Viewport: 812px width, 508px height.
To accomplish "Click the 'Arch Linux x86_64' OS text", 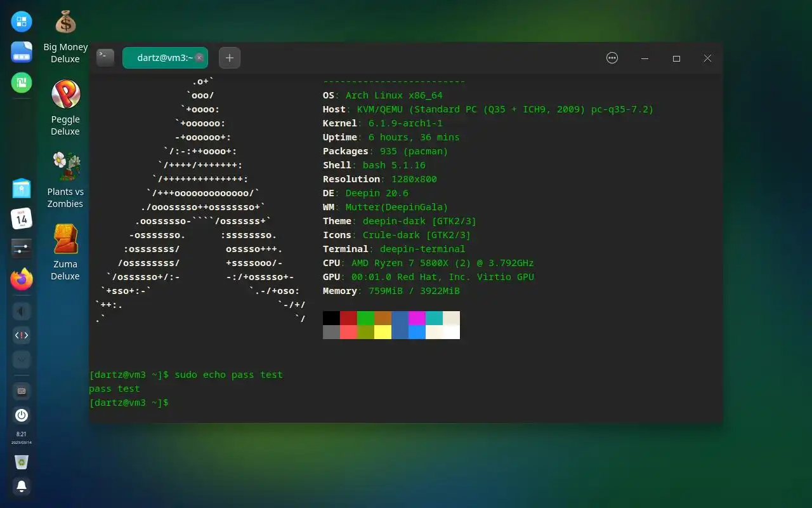I will (x=394, y=95).
